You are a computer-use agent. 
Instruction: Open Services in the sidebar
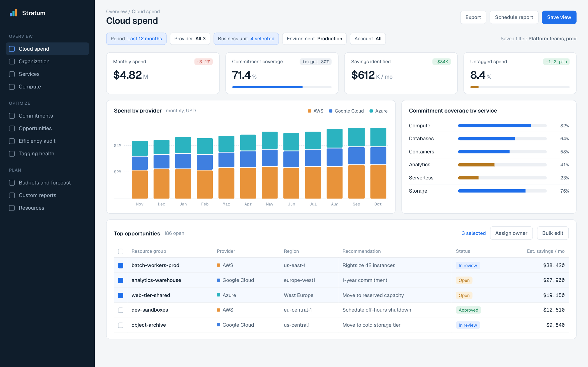[x=47, y=74]
